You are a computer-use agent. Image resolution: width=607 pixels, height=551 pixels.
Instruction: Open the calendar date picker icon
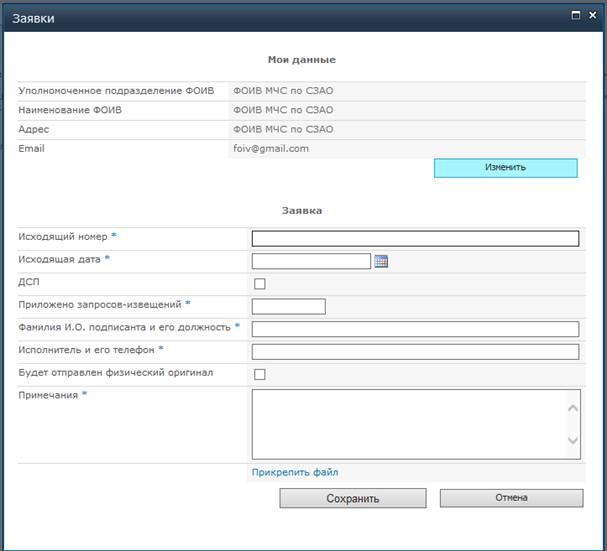[381, 261]
